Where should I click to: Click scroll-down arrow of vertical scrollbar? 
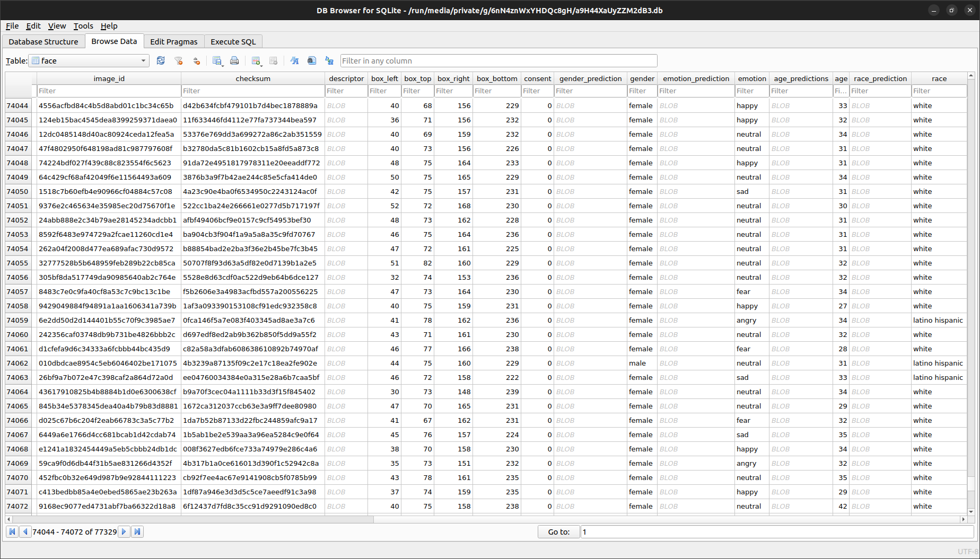pyautogui.click(x=971, y=512)
